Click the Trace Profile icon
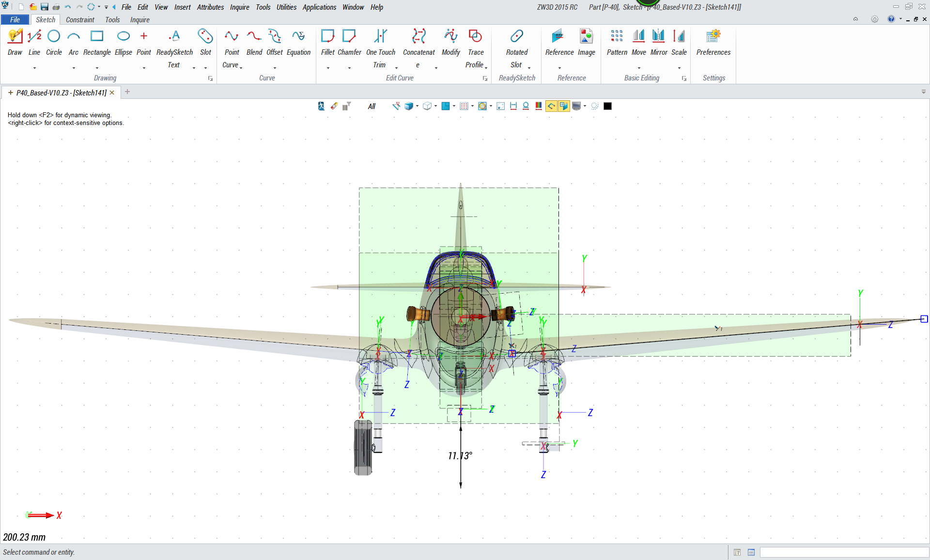The height and width of the screenshot is (560, 930). 475,36
